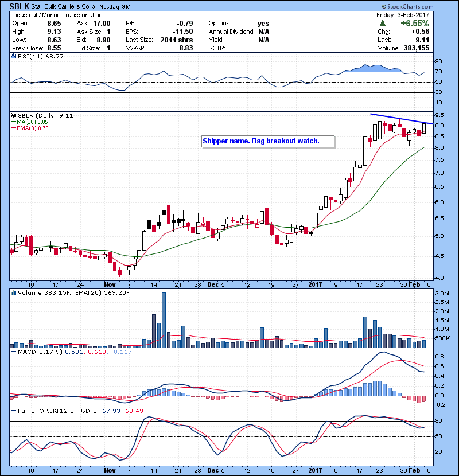Click the Last Size '2044 shrs'
This screenshot has height=476, width=459.
(177, 40)
